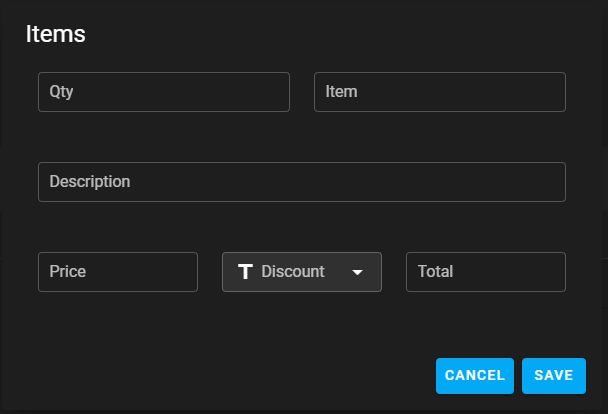Screen dimensions: 608x414
Task: Select the Description text box
Action: pyautogui.click(x=301, y=182)
